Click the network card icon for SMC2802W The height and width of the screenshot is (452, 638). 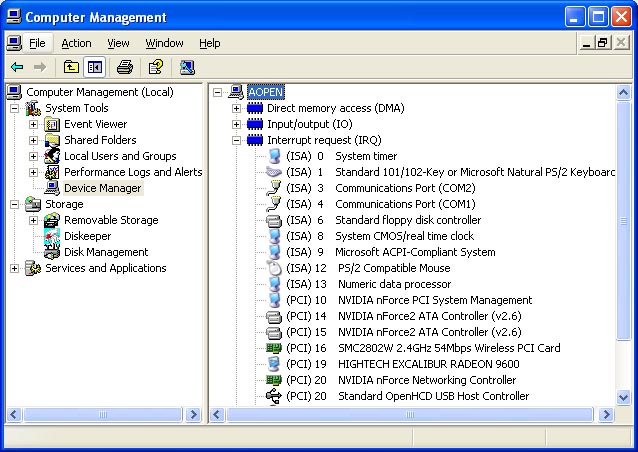274,348
